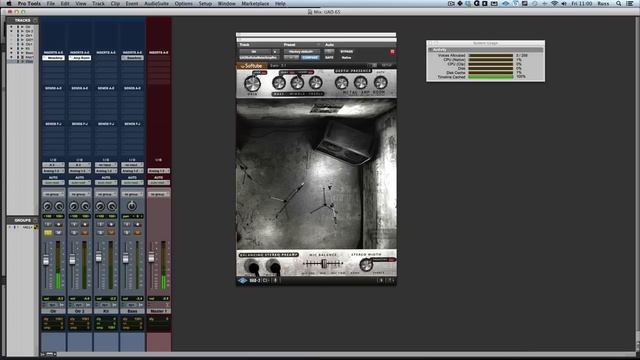Click the Compare button in plug-in header

[x=310, y=58]
